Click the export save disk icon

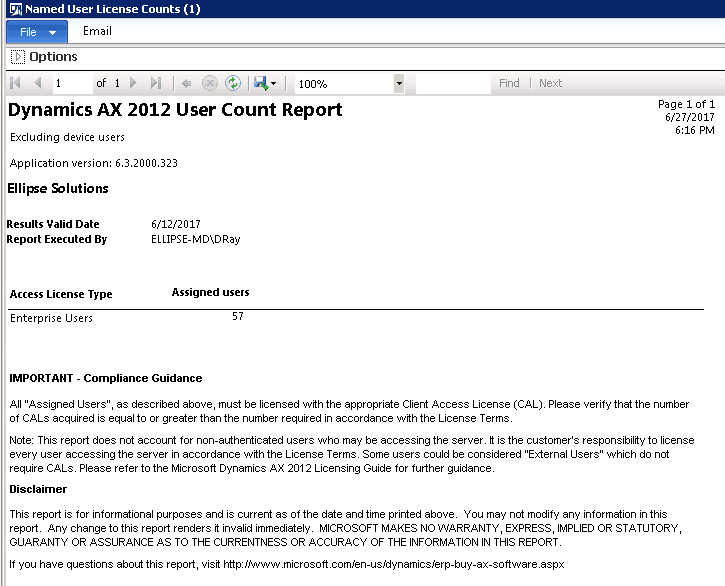[261, 83]
